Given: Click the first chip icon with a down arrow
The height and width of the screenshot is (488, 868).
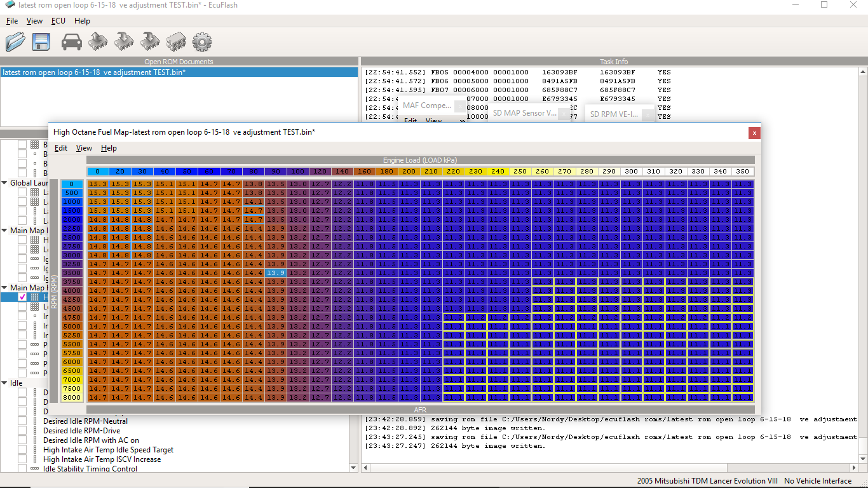Looking at the screenshot, I should 124,42.
